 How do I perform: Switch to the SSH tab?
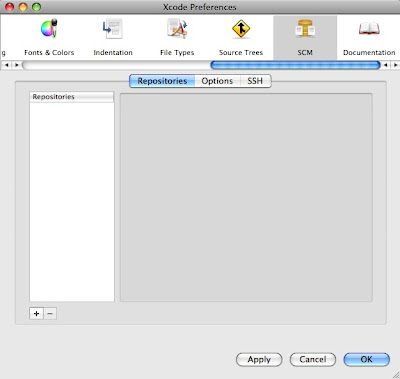click(x=255, y=81)
